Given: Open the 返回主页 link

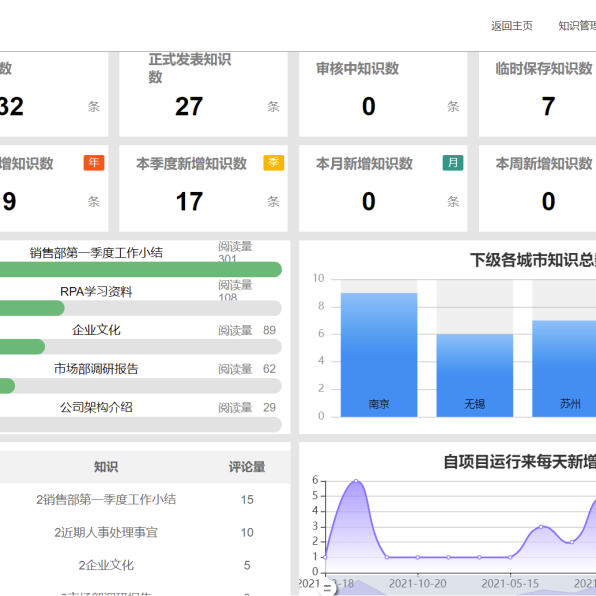Looking at the screenshot, I should [x=512, y=26].
